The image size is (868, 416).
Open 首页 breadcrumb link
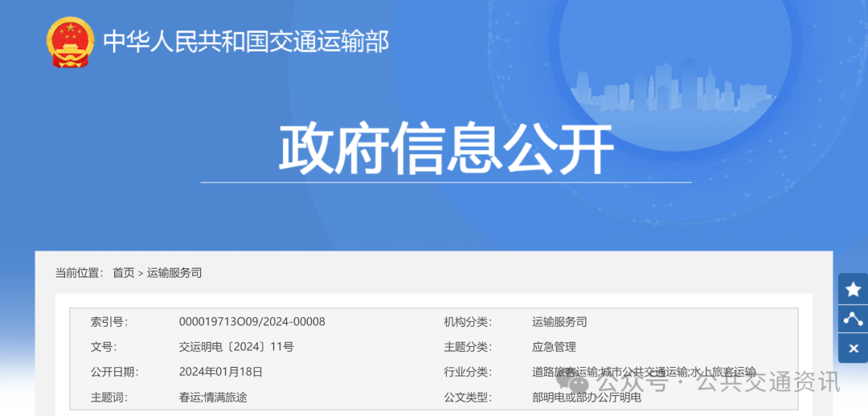123,273
